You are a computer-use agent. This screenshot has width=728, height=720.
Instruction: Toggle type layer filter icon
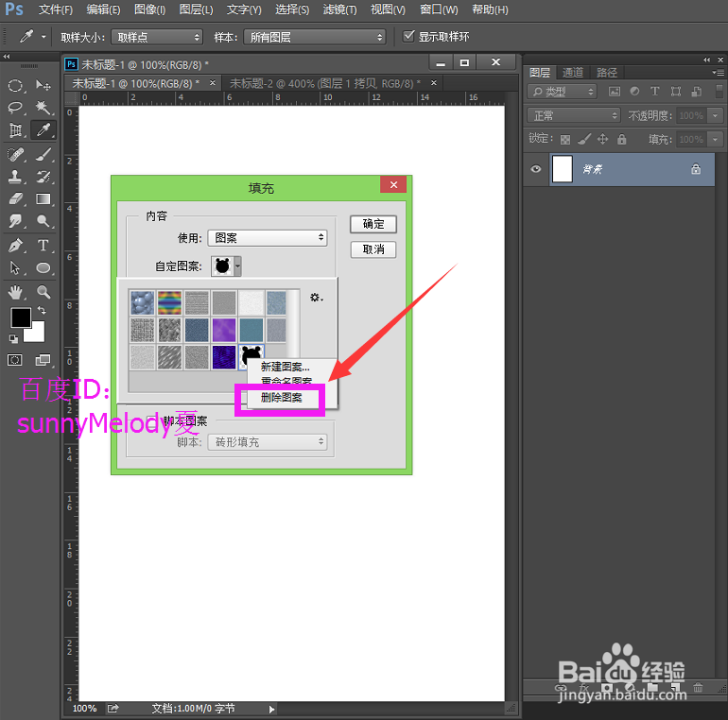pyautogui.click(x=654, y=92)
